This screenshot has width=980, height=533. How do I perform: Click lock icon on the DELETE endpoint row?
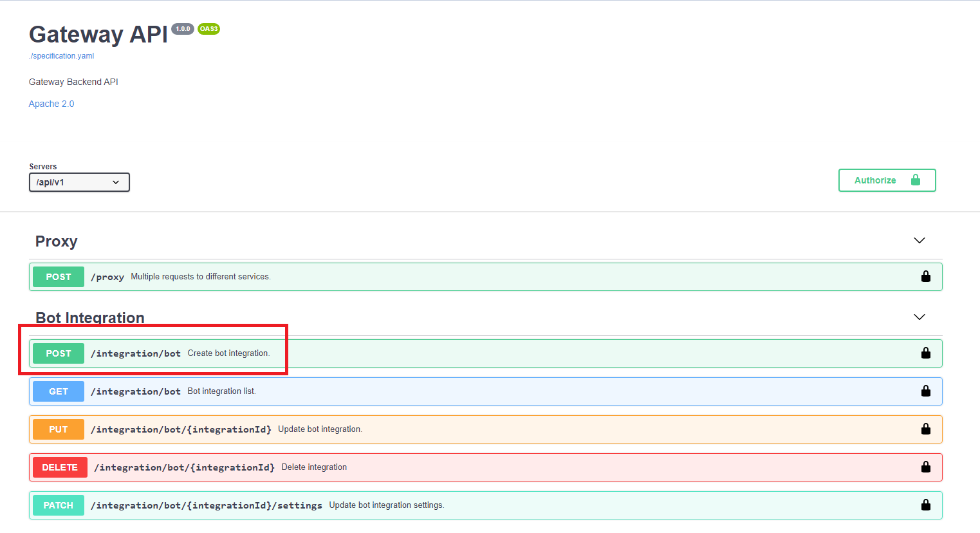[925, 467]
